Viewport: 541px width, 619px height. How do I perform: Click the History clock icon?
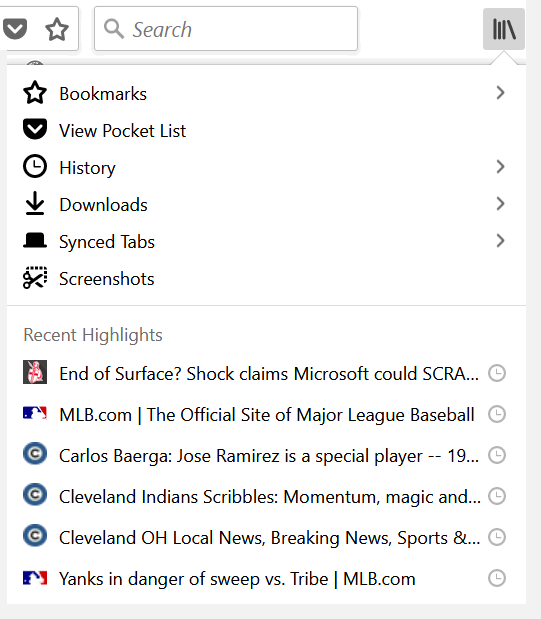[x=35, y=166]
